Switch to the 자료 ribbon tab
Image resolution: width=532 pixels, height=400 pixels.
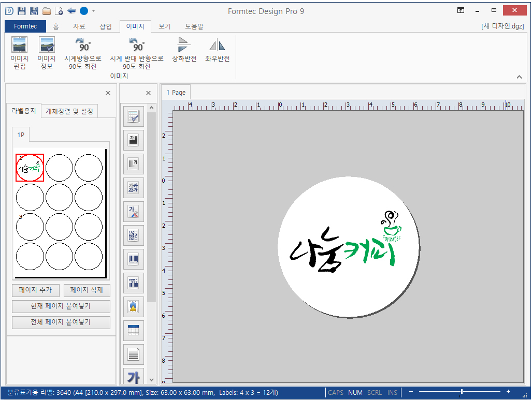[79, 26]
